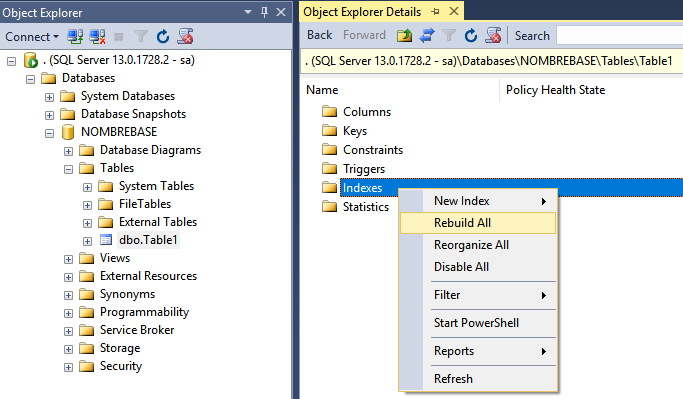Pin the Object Explorer panel with pushpin icon

coord(264,12)
